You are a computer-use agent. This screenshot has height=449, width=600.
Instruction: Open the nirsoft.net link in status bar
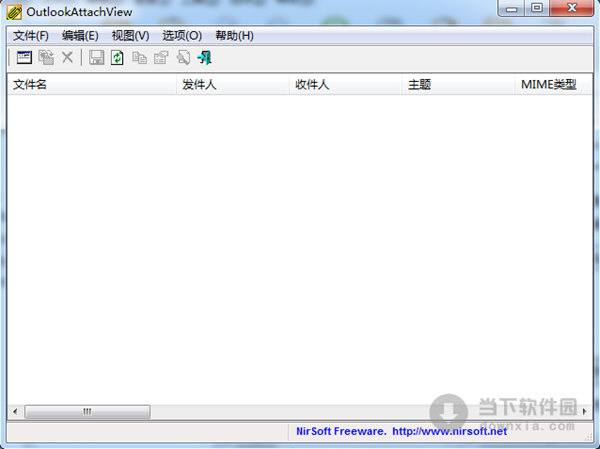(450, 431)
